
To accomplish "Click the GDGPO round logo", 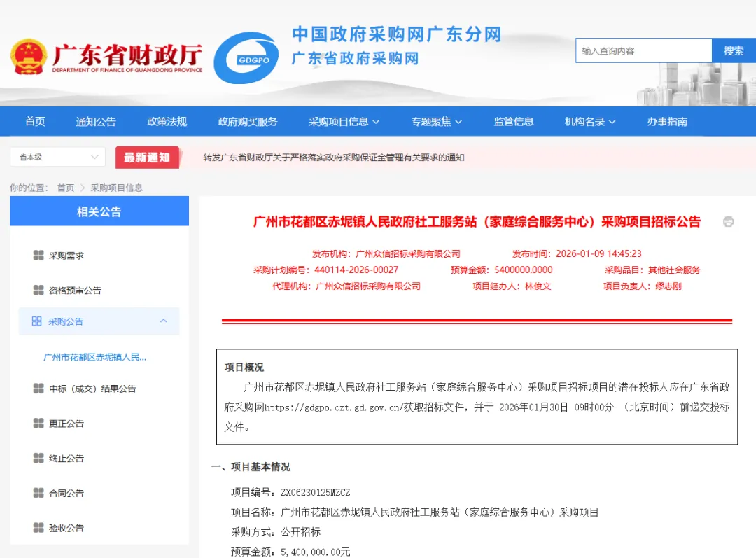I will point(246,58).
